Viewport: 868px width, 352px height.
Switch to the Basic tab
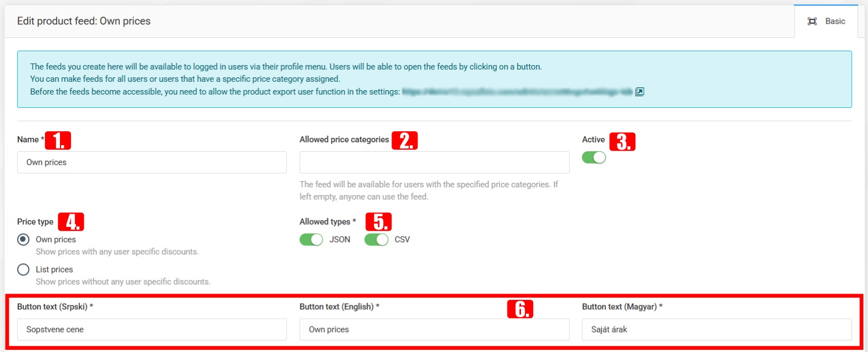[826, 22]
